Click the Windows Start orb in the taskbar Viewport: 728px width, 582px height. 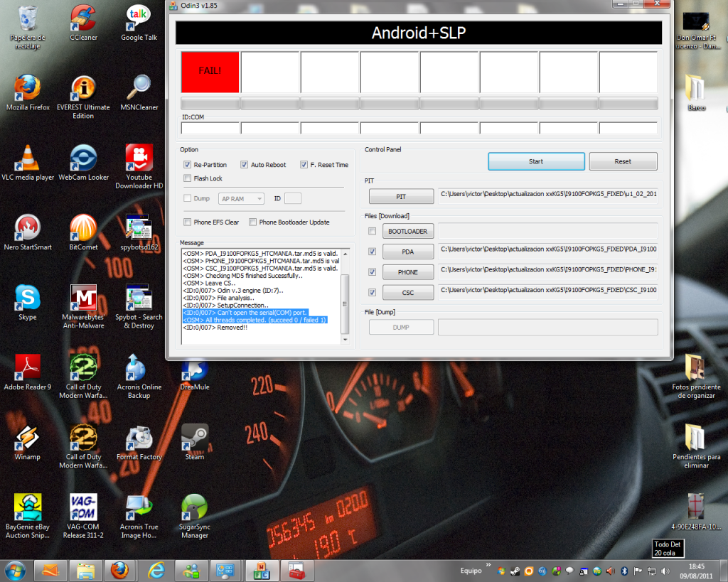15,570
